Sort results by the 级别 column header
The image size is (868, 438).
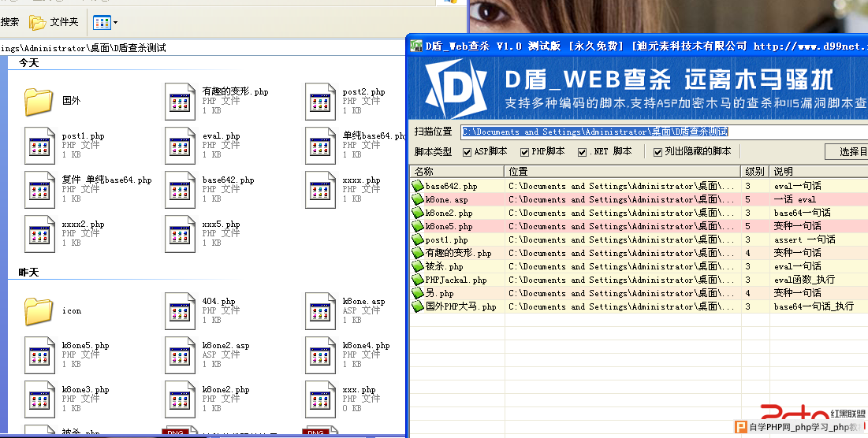click(x=755, y=172)
